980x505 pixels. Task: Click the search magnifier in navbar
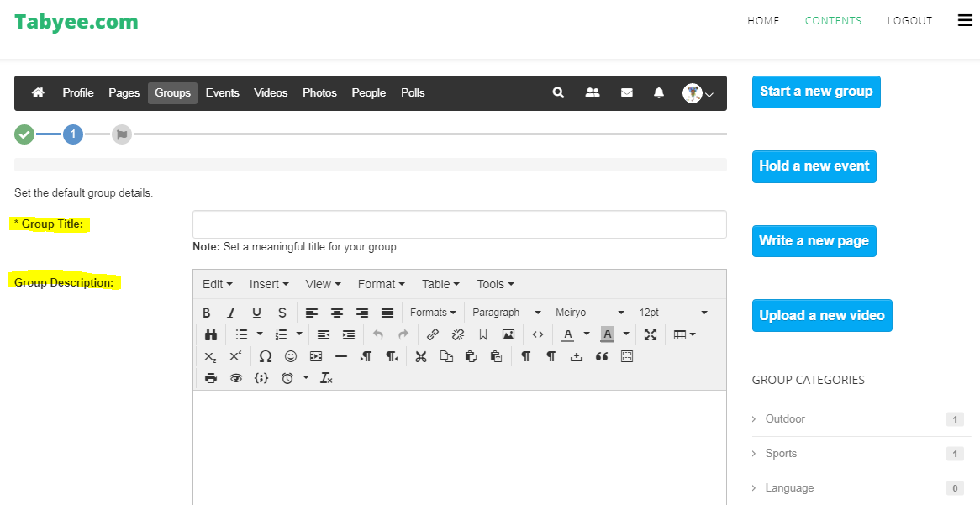click(x=558, y=93)
